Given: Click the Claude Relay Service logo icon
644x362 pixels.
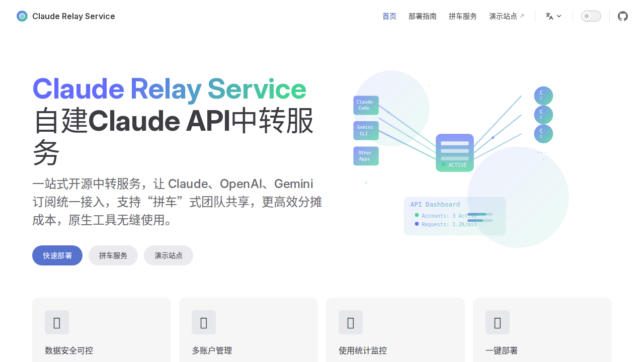Looking at the screenshot, I should pos(22,16).
